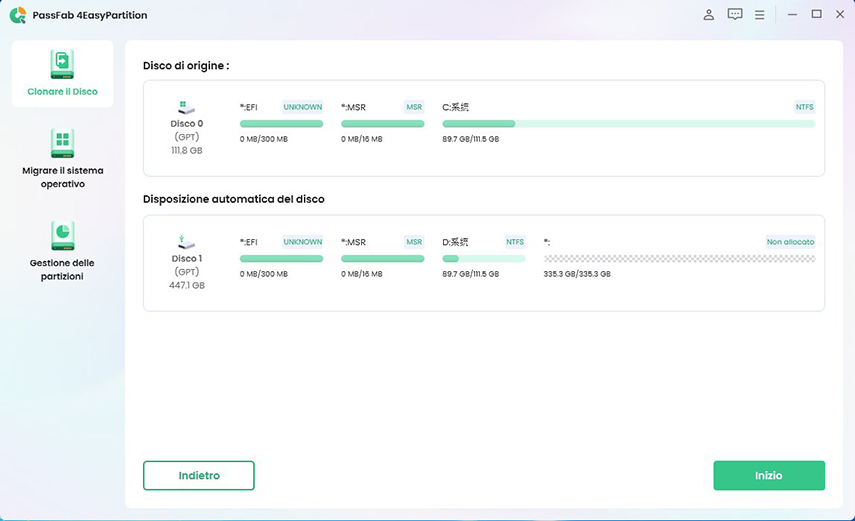Select the Disco 1 drive icon
Screen dimensions: 855x521
[x=187, y=241]
